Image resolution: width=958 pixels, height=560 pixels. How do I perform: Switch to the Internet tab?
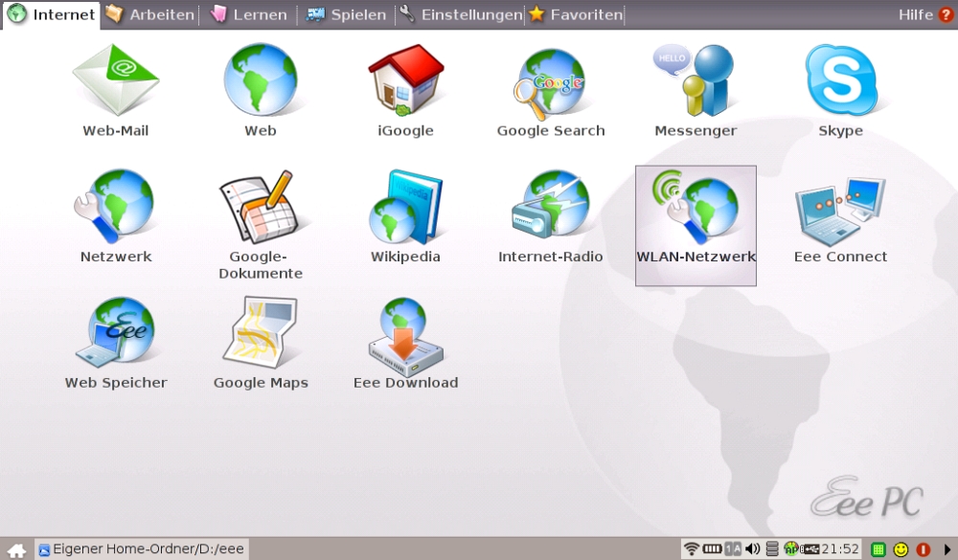[x=51, y=14]
